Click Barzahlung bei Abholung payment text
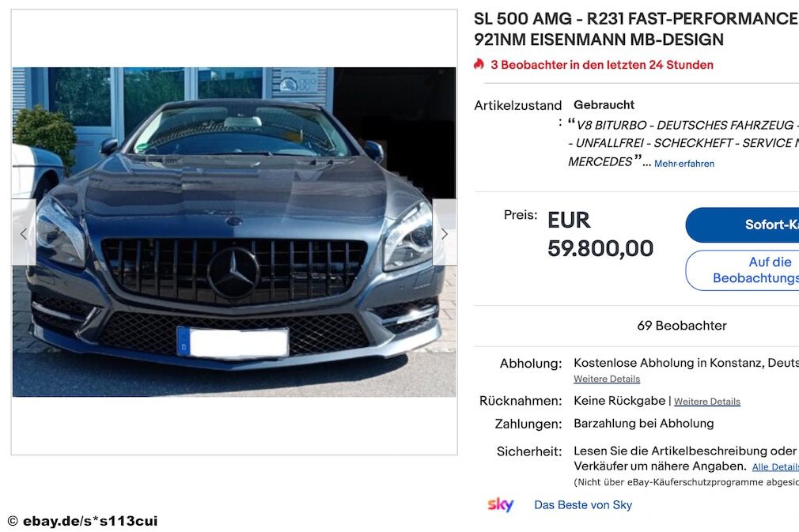The height and width of the screenshot is (532, 799). pos(644,424)
